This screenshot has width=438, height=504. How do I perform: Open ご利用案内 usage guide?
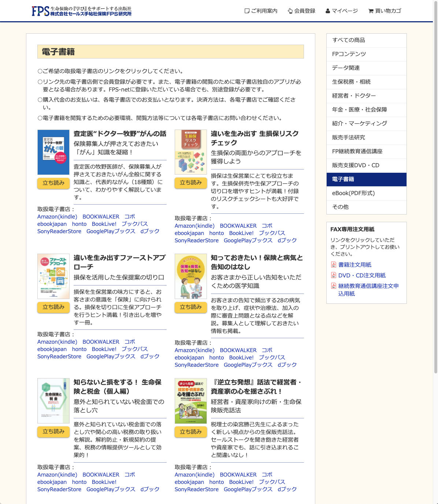[x=261, y=11]
